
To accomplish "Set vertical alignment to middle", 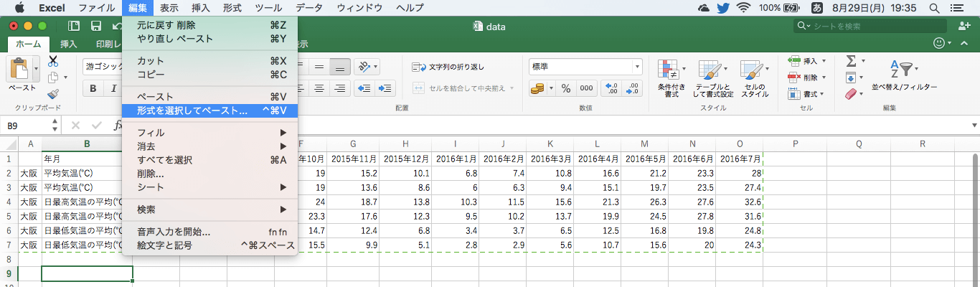I will [x=320, y=67].
